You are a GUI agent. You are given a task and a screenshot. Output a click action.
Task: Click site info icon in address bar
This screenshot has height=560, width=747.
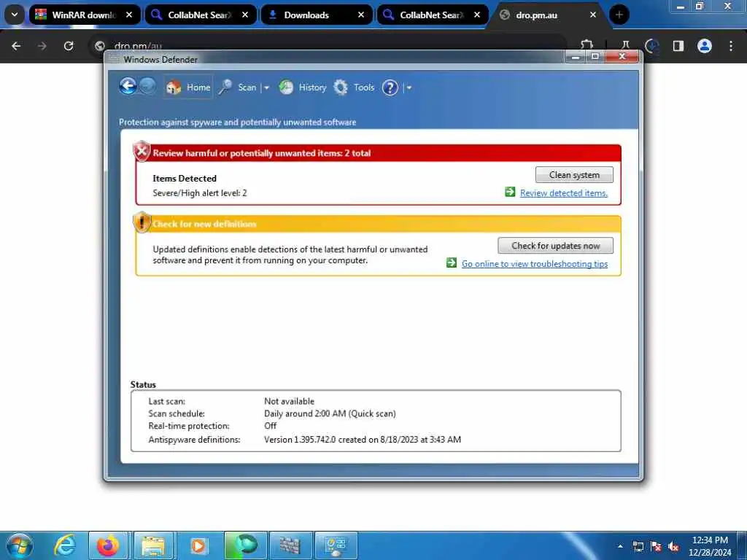coord(99,46)
